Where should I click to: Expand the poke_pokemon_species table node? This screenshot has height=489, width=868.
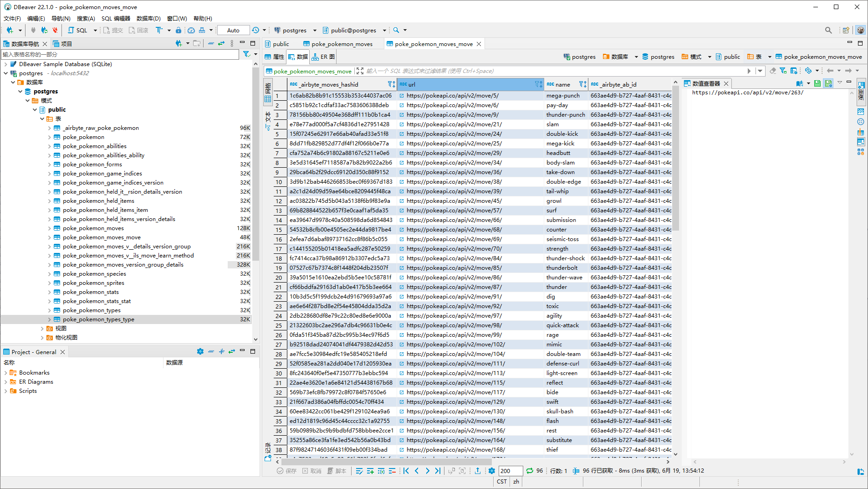click(x=50, y=274)
